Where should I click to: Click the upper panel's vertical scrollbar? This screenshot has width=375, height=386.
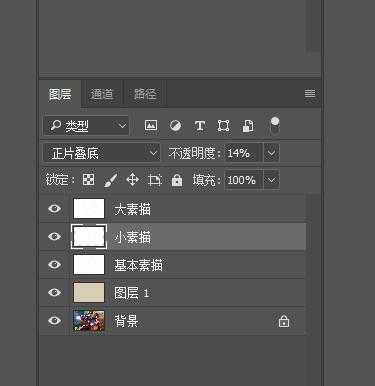point(313,26)
